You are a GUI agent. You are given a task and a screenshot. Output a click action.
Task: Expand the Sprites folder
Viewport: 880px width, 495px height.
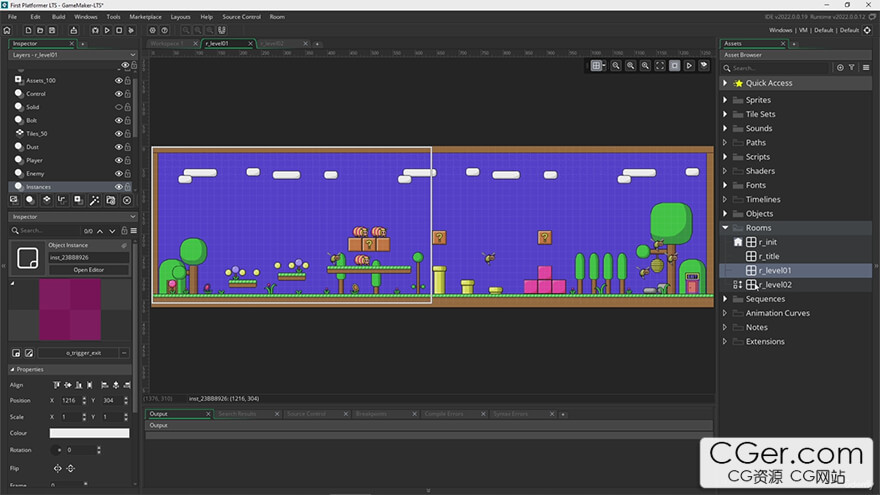725,100
